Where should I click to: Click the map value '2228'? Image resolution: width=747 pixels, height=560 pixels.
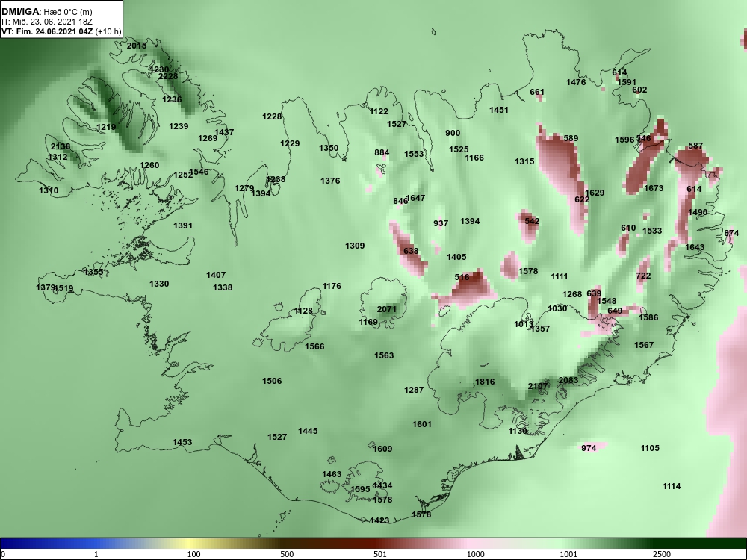coord(167,76)
